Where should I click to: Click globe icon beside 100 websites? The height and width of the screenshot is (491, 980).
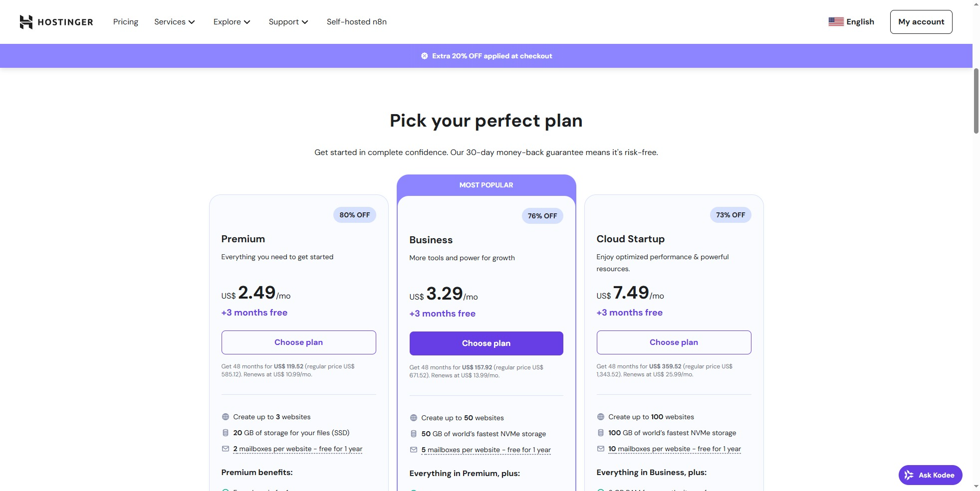click(x=601, y=417)
